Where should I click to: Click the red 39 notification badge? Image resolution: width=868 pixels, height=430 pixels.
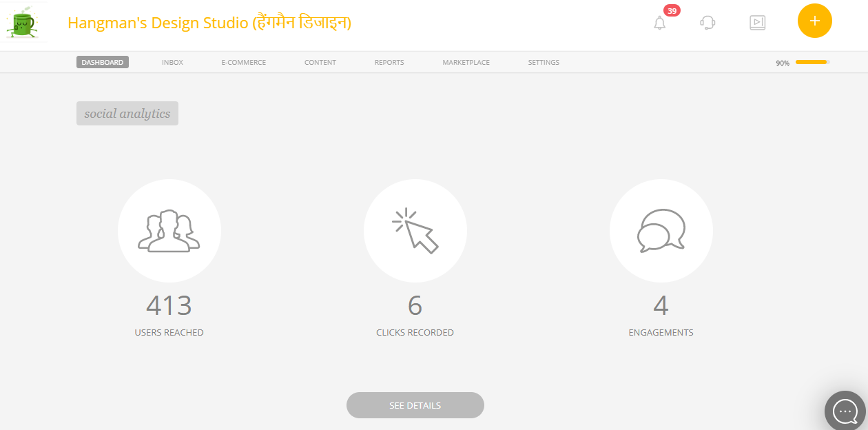coord(672,10)
